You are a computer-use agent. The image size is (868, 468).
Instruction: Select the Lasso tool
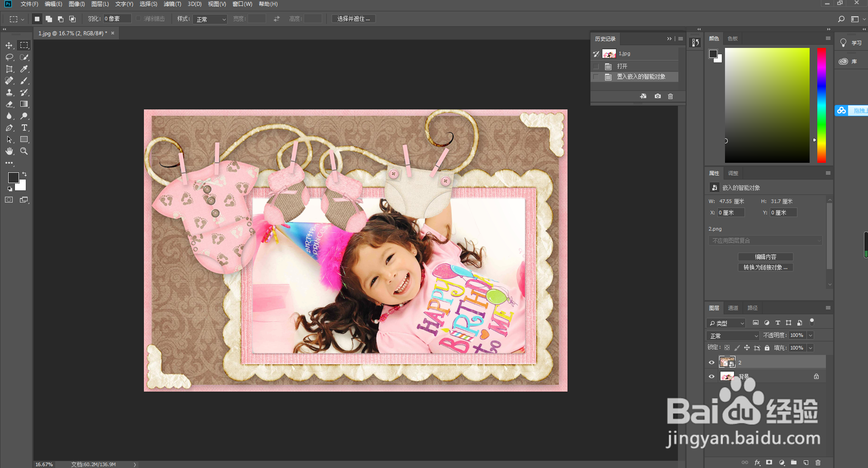(9, 57)
